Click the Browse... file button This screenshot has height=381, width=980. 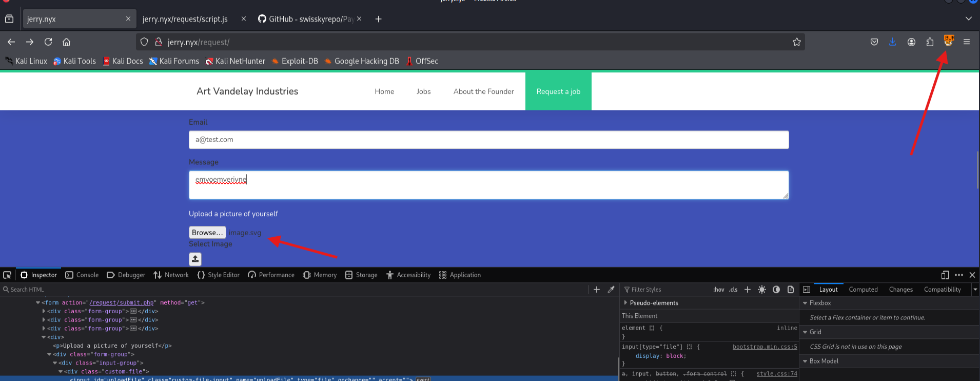(207, 233)
